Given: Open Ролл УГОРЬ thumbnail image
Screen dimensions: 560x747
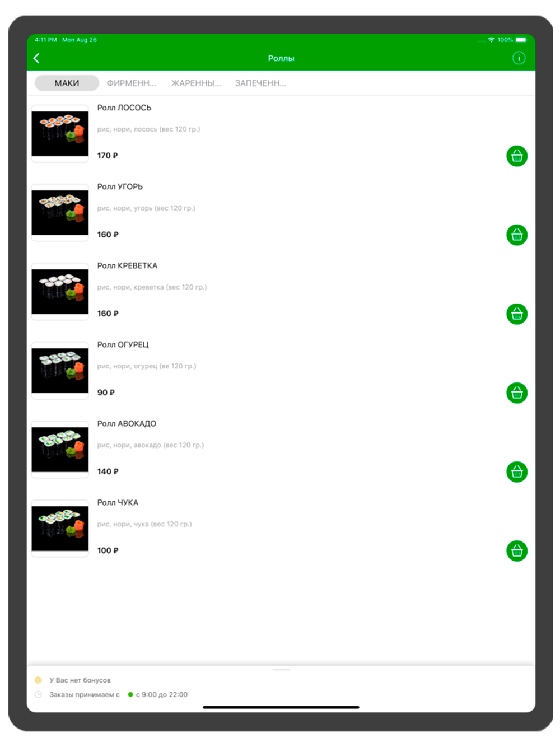Looking at the screenshot, I should pos(60,212).
